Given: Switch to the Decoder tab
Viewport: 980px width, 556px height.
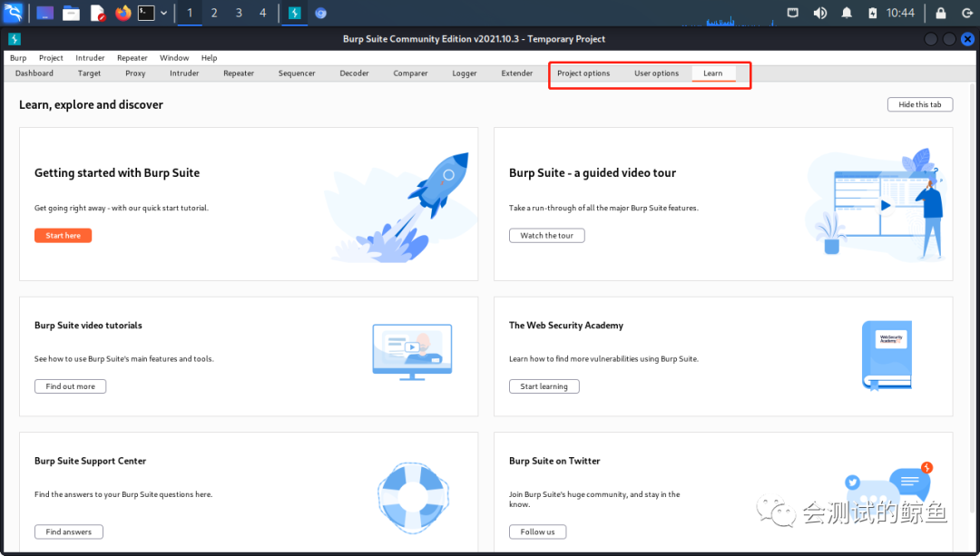Looking at the screenshot, I should point(355,73).
